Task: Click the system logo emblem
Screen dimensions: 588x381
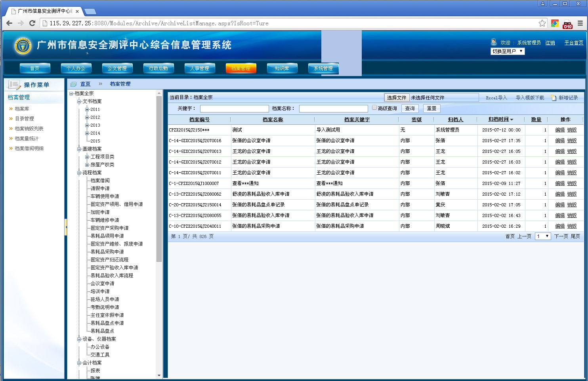Action: tap(23, 46)
